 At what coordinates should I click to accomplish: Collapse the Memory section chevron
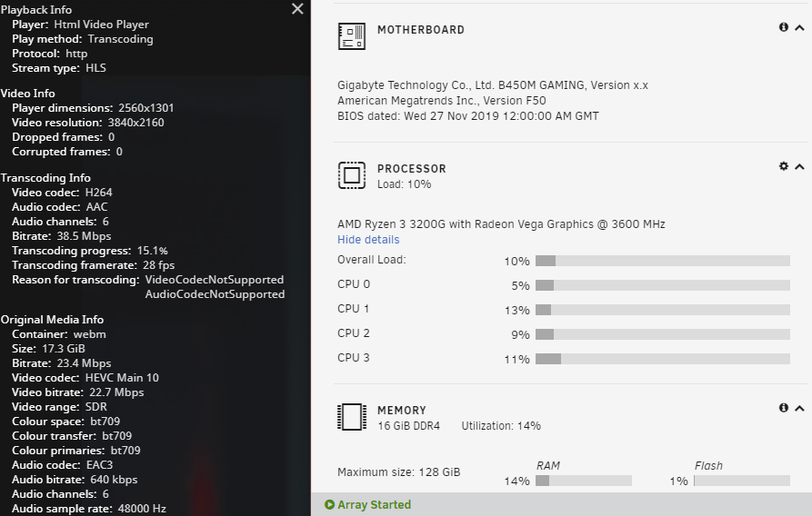click(x=799, y=409)
